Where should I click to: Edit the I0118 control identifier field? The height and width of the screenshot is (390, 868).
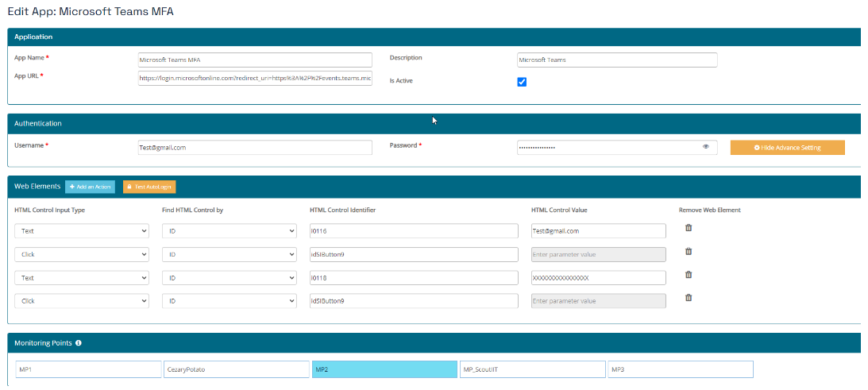tap(414, 277)
